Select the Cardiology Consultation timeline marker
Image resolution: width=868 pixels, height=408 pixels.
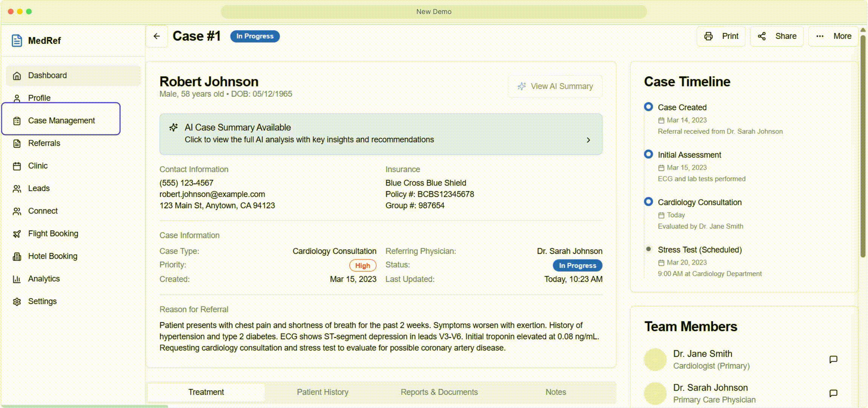[648, 202]
